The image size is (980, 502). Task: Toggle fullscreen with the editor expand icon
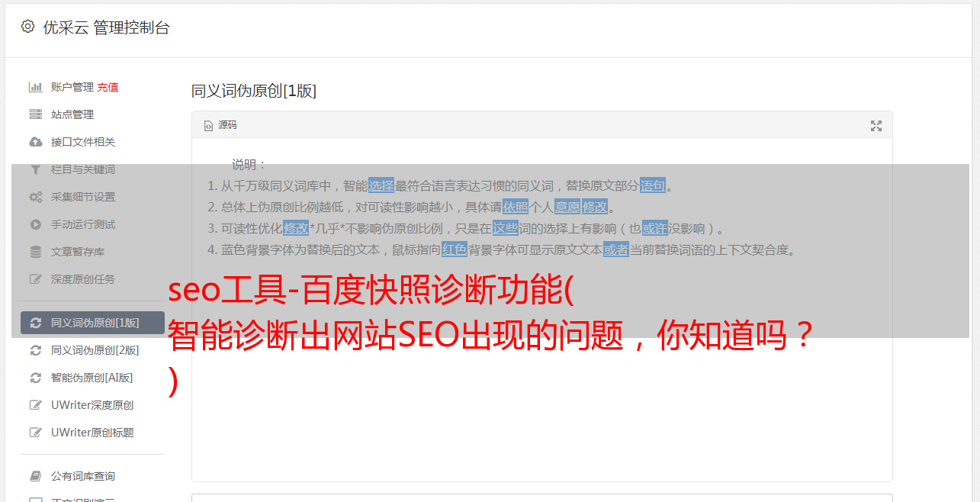(x=876, y=126)
